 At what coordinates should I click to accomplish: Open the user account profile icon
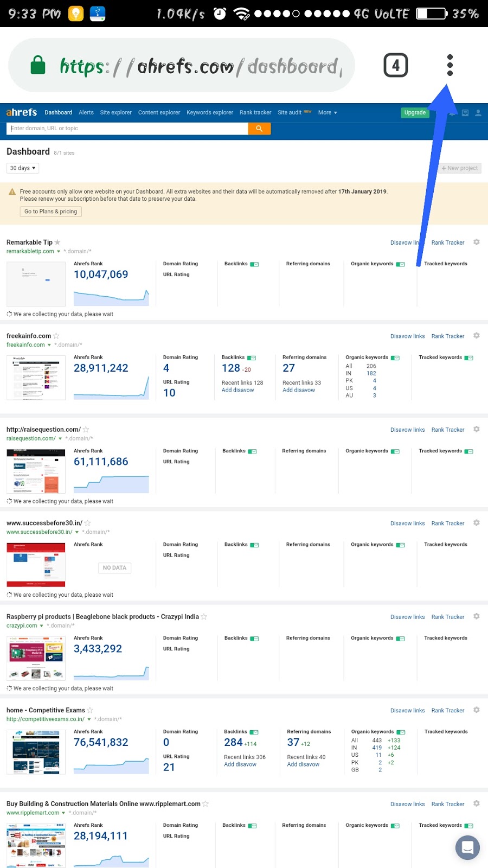coord(478,113)
